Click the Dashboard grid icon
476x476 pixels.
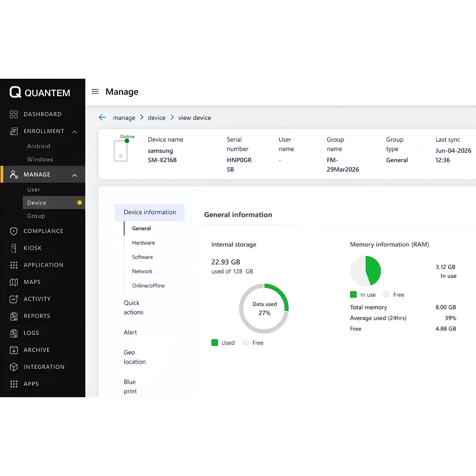pos(14,114)
